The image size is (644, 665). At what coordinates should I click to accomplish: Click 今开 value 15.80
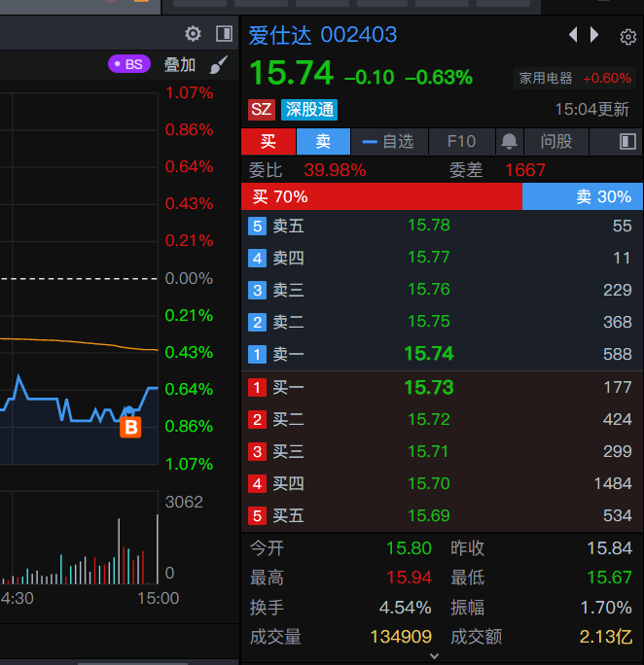pos(409,548)
